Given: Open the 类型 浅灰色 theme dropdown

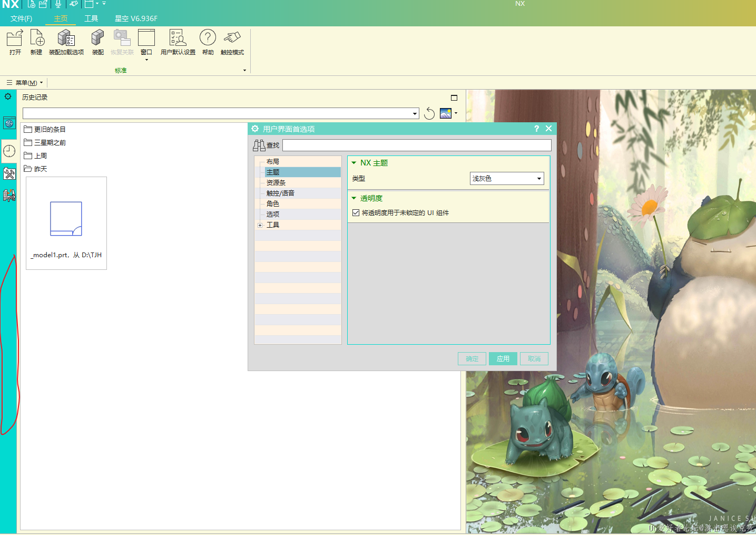Looking at the screenshot, I should tap(507, 179).
